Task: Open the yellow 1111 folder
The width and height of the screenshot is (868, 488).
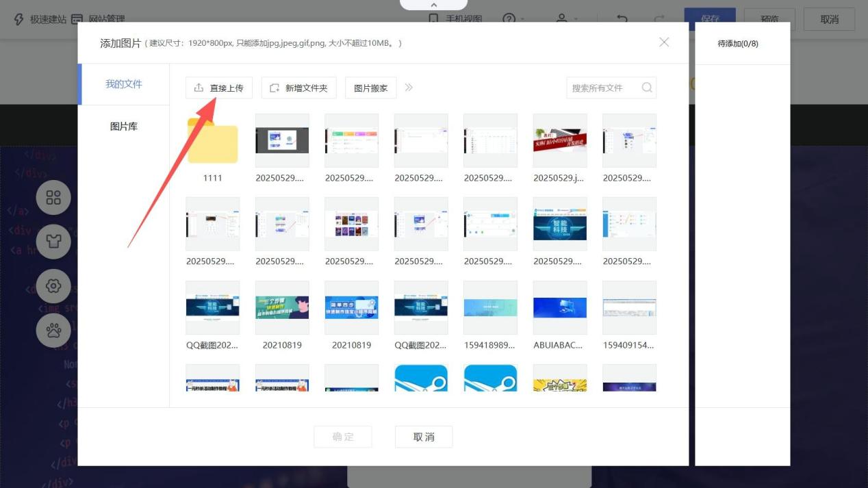Action: coord(212,142)
